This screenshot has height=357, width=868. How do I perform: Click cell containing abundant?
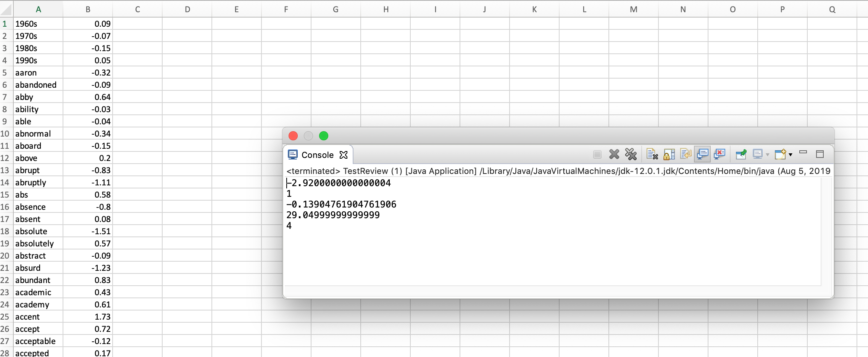click(38, 280)
